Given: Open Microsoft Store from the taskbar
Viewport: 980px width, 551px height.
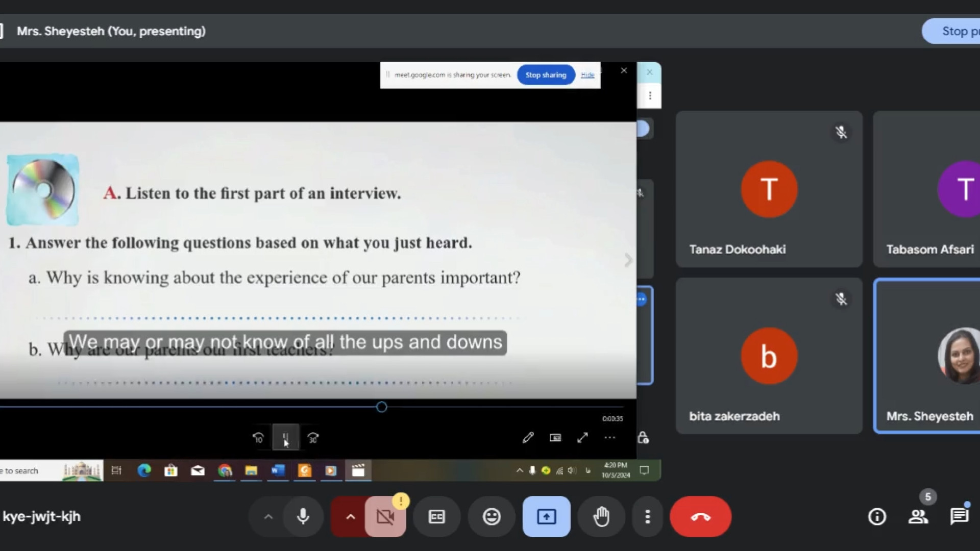Looking at the screenshot, I should 170,470.
